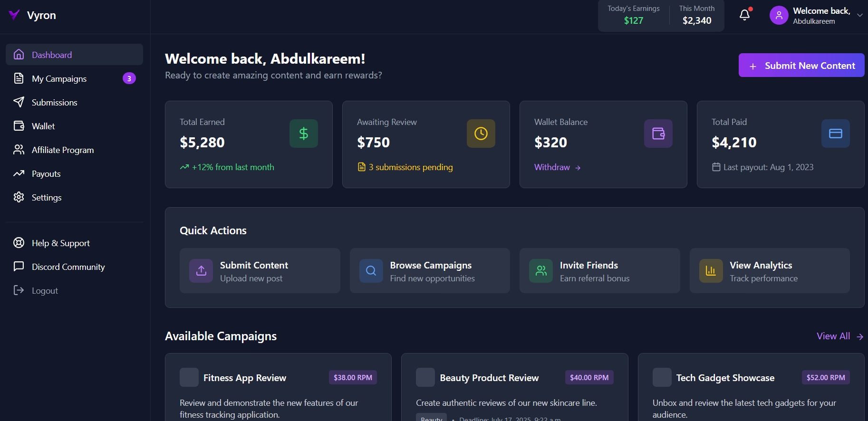Screen dimensions: 868x421
Task: Click Logout in the sidebar
Action: coord(45,291)
